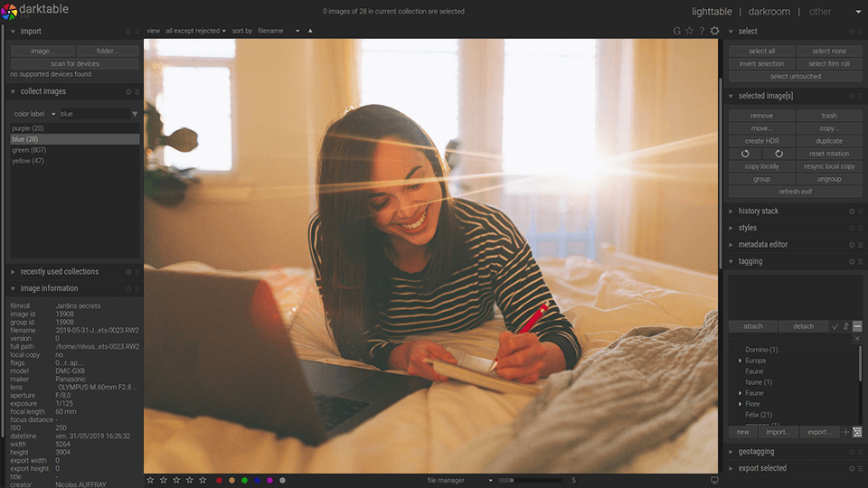
Task: Expand the Europa tag tree node
Action: 741,361
